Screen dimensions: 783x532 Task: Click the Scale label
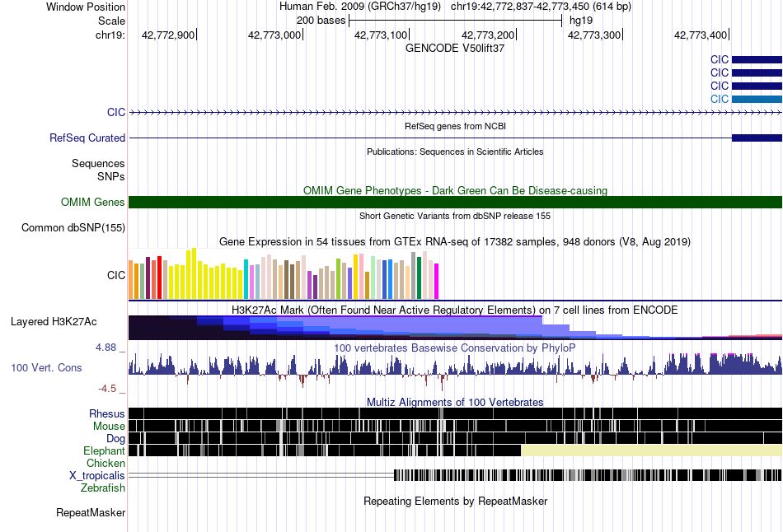click(111, 21)
